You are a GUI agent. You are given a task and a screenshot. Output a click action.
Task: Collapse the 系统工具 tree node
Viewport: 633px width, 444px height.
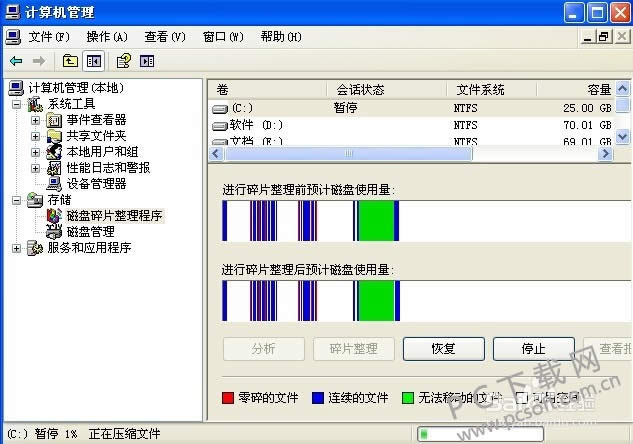(16, 104)
